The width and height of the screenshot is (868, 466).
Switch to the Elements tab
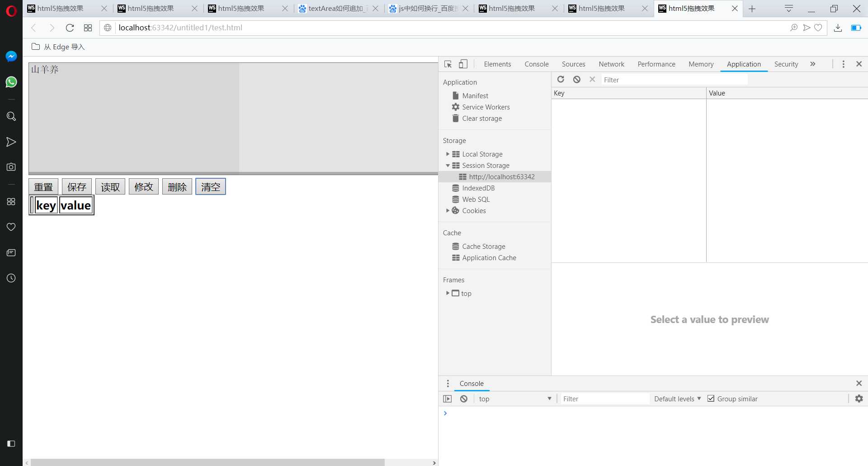click(x=497, y=64)
